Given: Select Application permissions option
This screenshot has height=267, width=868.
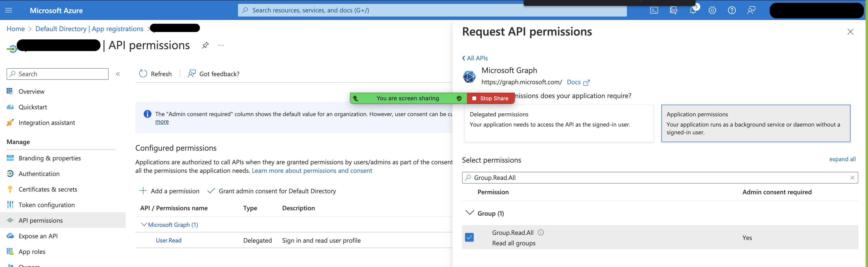Looking at the screenshot, I should (x=755, y=123).
